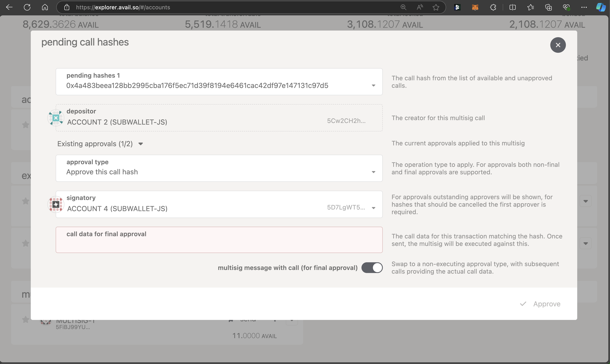Open browser extensions puzzle icon
The image size is (610, 364).
493,7
